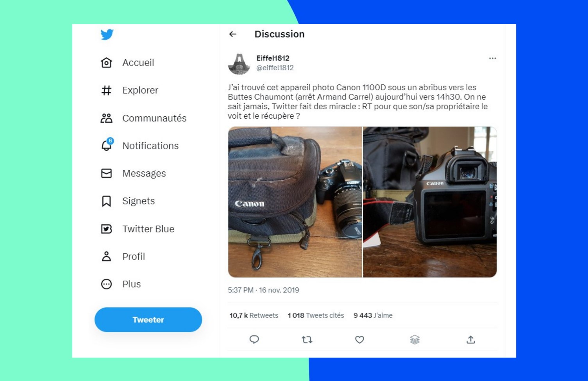View the 10,7 k Retweets list

254,315
